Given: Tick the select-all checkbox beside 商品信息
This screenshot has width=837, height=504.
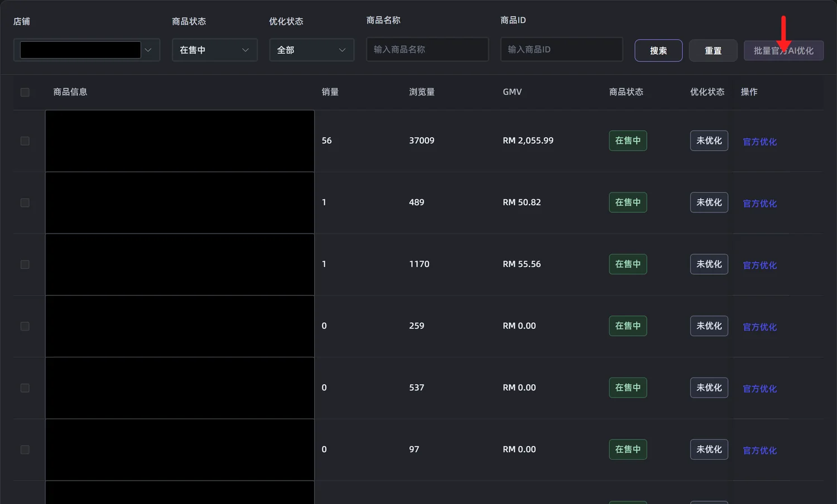Looking at the screenshot, I should tap(25, 92).
